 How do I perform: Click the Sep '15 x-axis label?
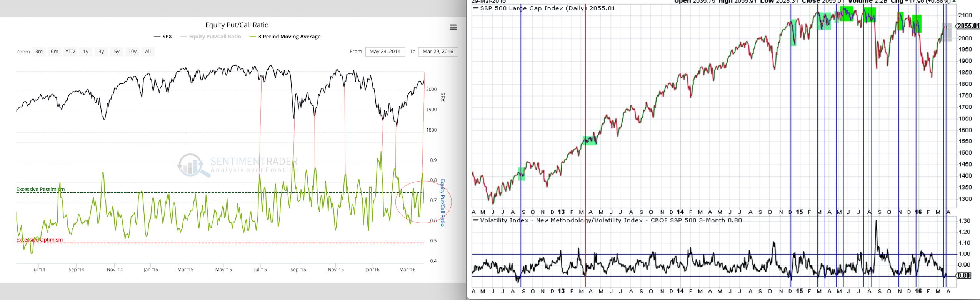coord(298,270)
